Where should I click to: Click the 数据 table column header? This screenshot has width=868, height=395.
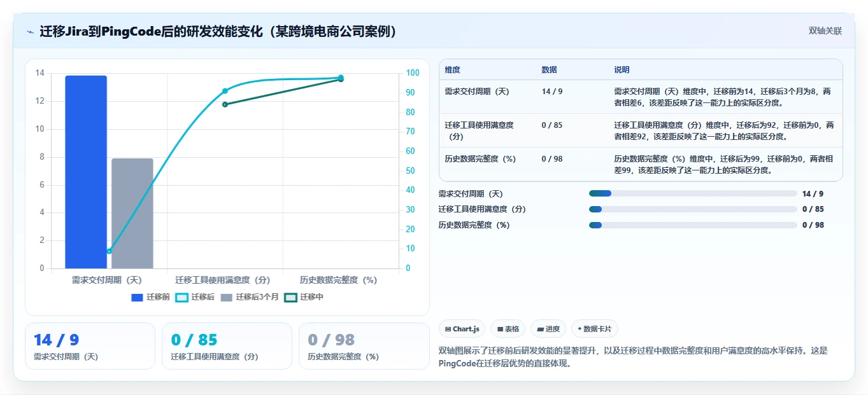point(550,69)
